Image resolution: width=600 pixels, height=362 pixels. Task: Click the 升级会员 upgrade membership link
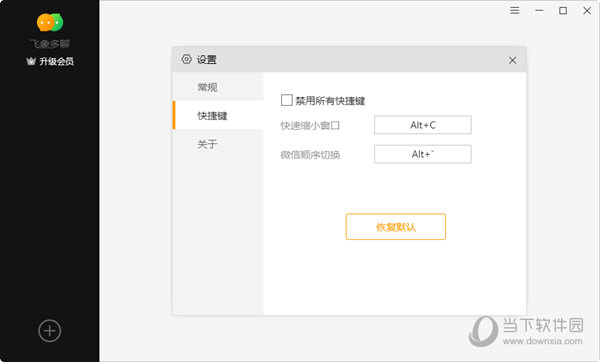point(50,61)
